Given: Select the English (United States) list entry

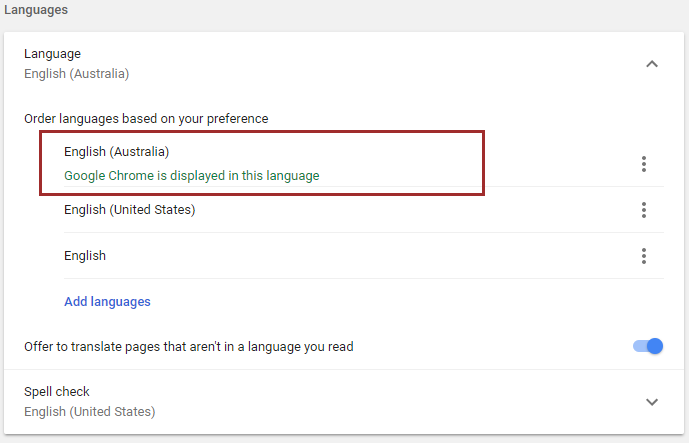Looking at the screenshot, I should [130, 210].
